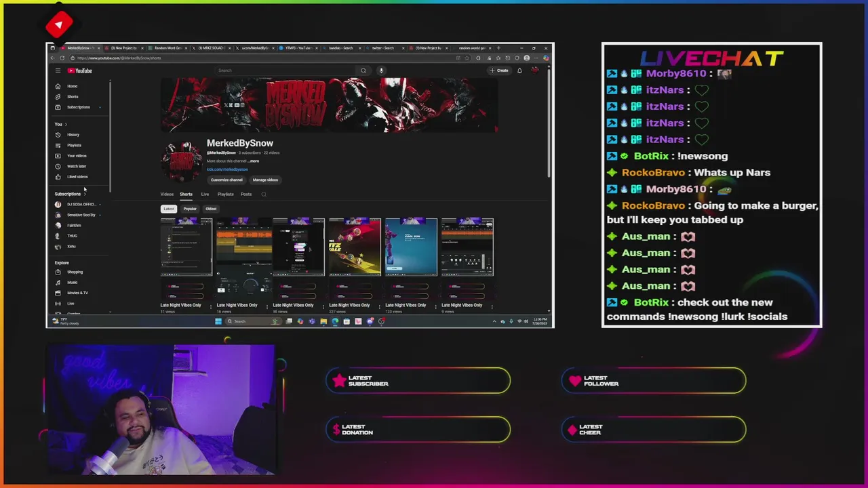Screen dimensions: 868x488
Task: Open options menu for the 16 views short
Action: [267, 306]
